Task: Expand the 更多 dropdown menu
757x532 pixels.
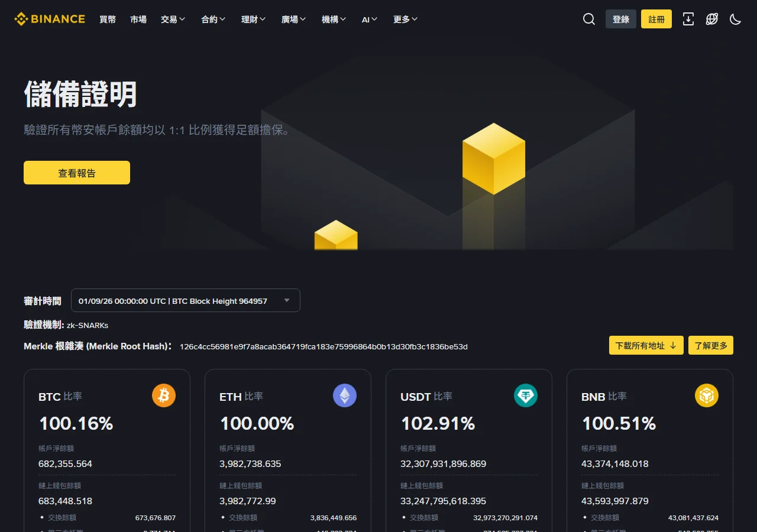Action: [x=406, y=19]
